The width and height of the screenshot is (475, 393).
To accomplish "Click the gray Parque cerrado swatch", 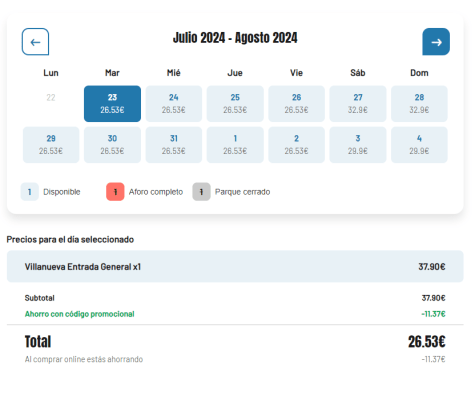I will [x=201, y=192].
